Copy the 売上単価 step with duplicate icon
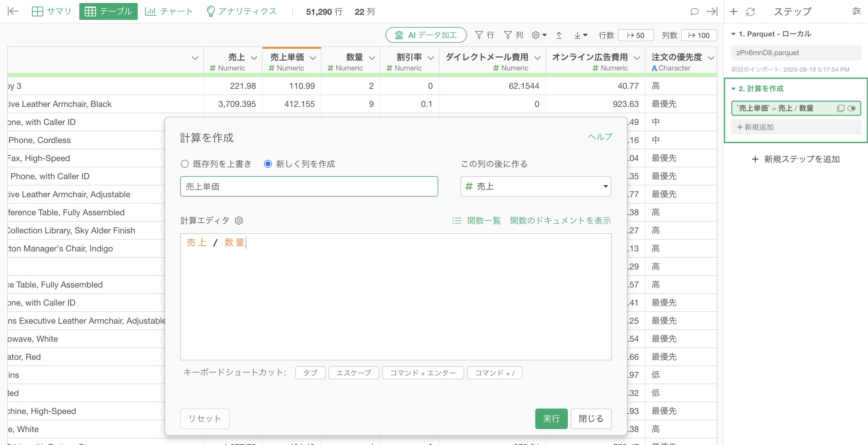This screenshot has width=868, height=445. [841, 108]
